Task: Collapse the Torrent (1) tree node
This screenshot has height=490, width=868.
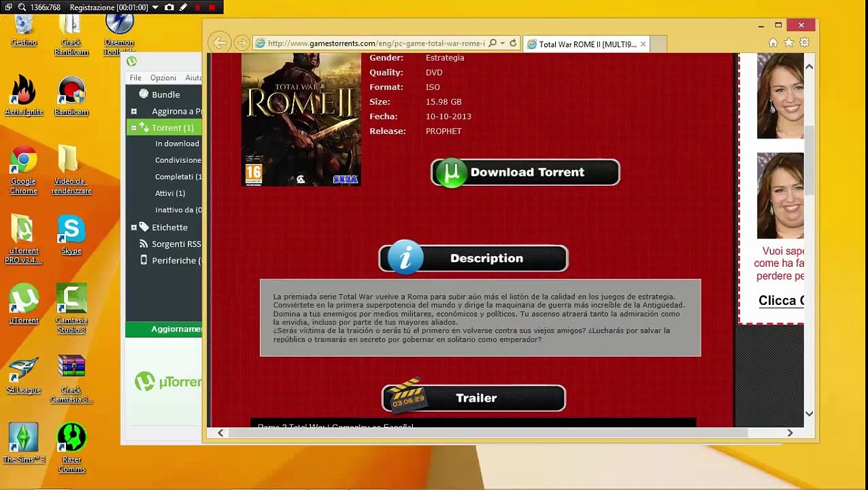Action: click(133, 128)
